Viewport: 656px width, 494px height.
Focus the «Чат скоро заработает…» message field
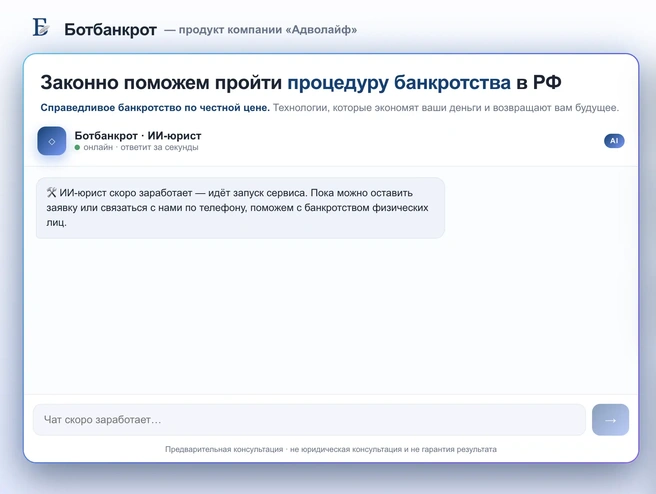[x=309, y=420]
